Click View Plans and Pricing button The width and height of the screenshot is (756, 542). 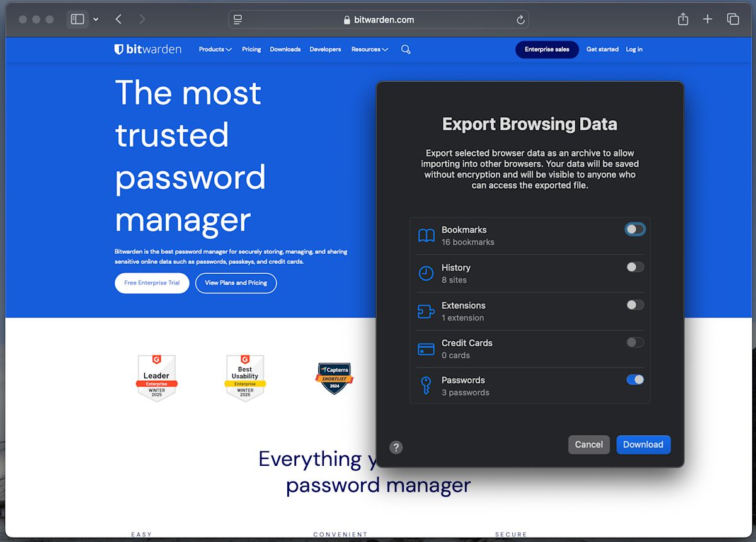click(x=236, y=283)
